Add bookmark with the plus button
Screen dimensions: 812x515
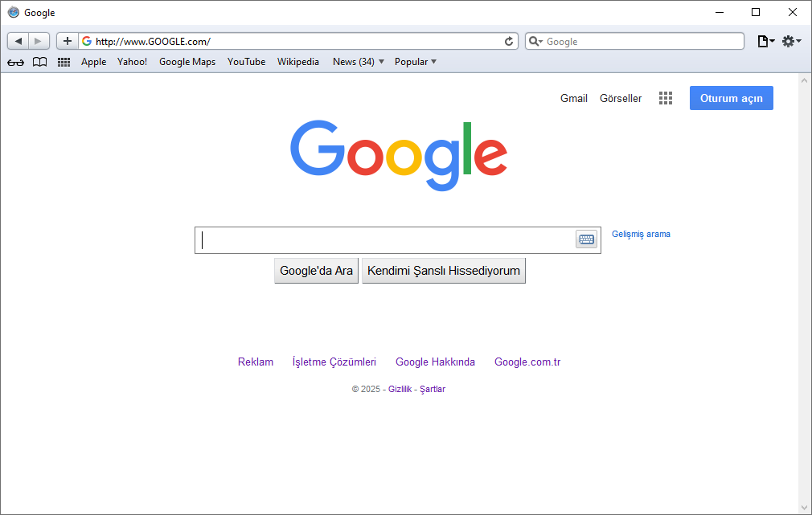[68, 41]
